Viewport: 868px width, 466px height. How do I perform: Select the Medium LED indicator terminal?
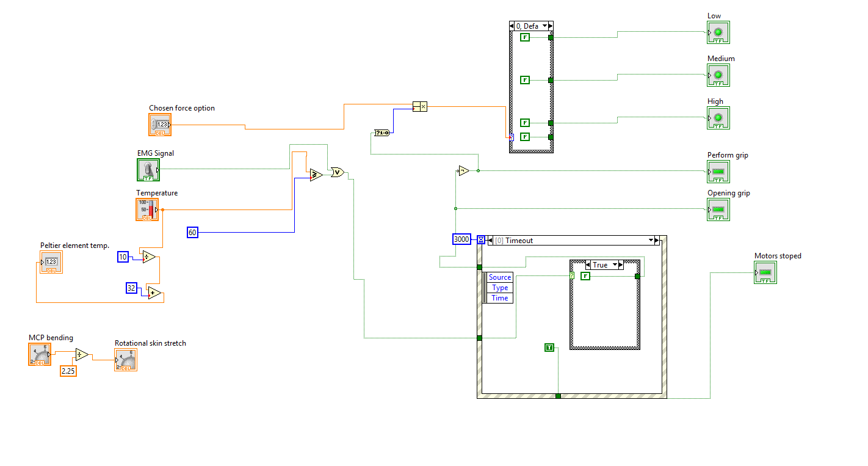point(718,75)
